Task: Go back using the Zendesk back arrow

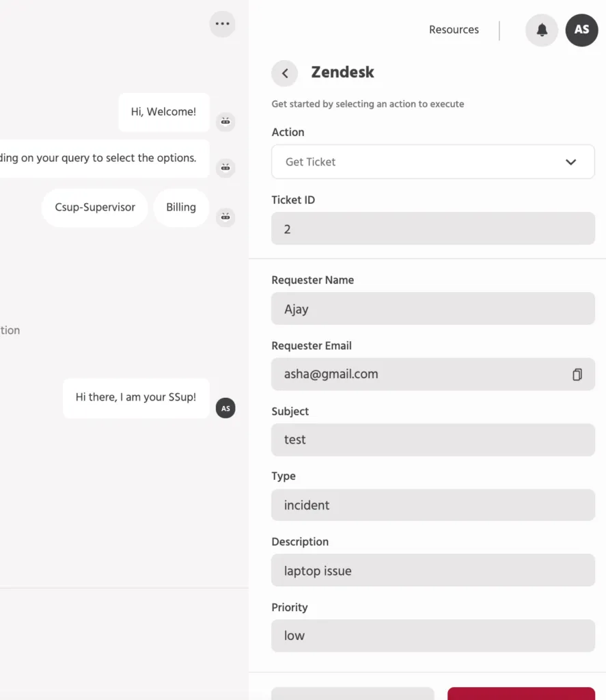Action: [285, 73]
